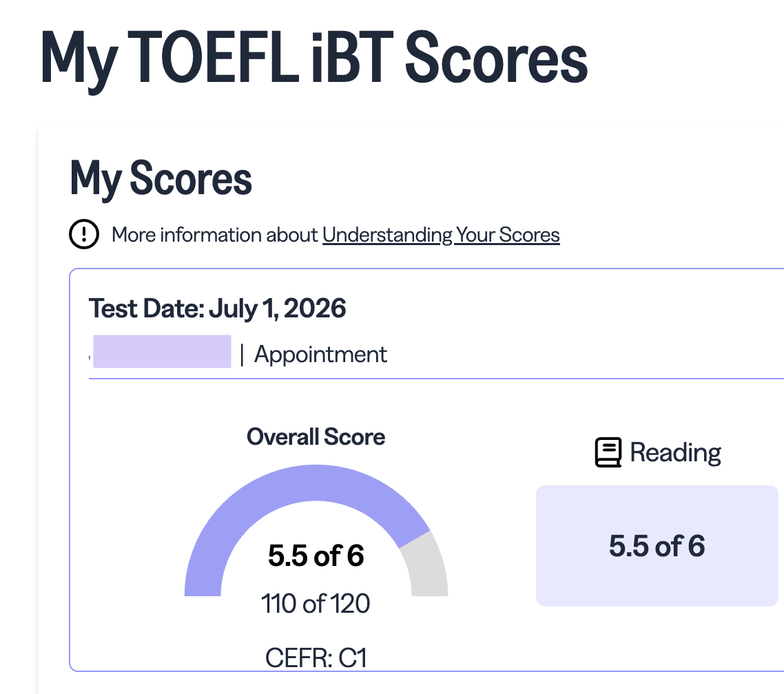Click the bold 5.5 of 6 inside the gauge
This screenshot has height=694, width=784.
tap(316, 556)
